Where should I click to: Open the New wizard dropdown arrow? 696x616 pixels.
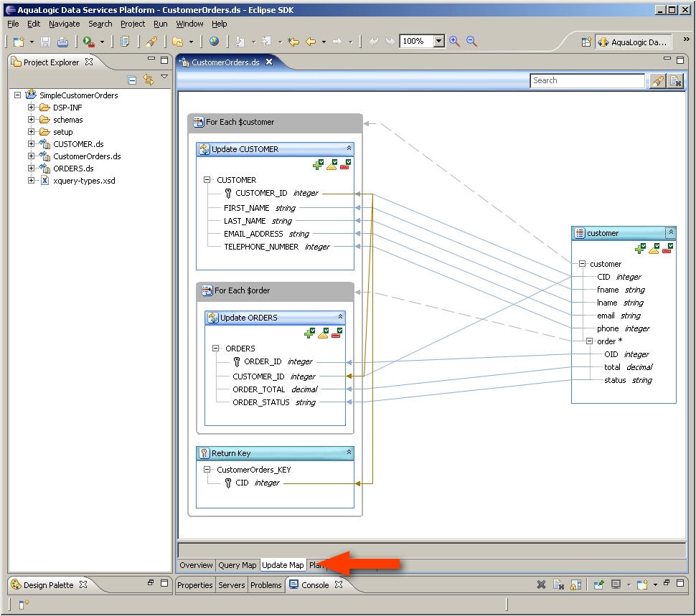32,42
